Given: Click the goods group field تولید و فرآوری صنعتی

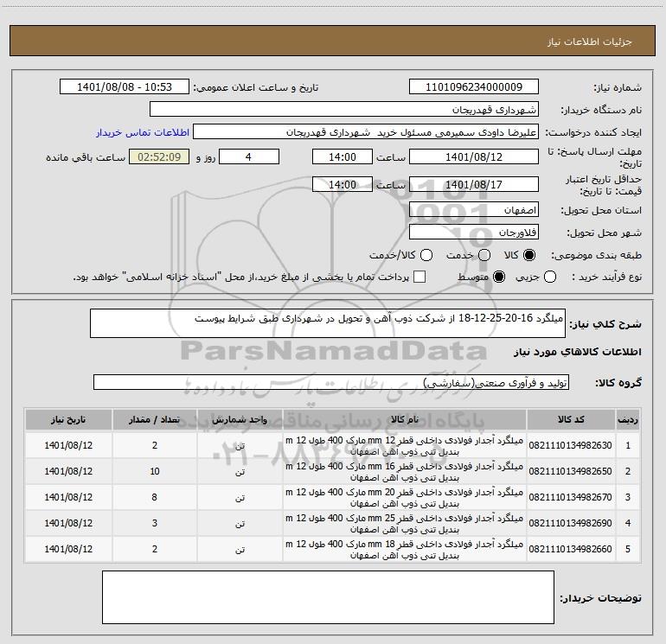Looking at the screenshot, I should click(x=331, y=382).
